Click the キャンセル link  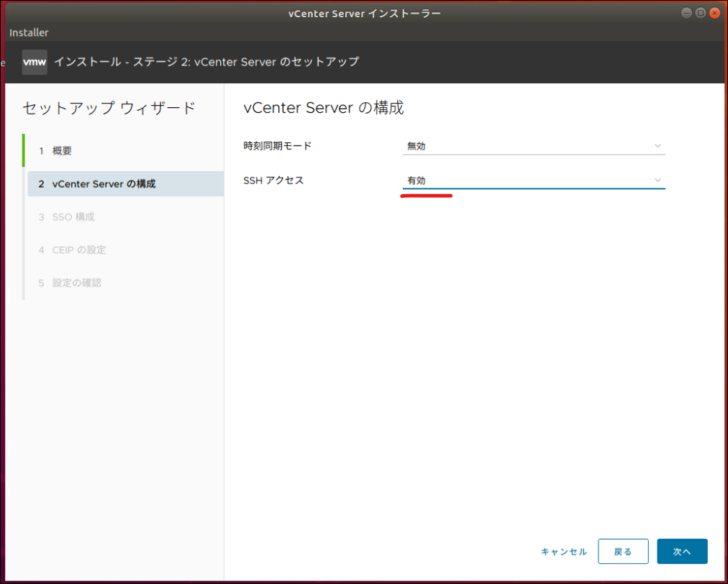tap(564, 552)
